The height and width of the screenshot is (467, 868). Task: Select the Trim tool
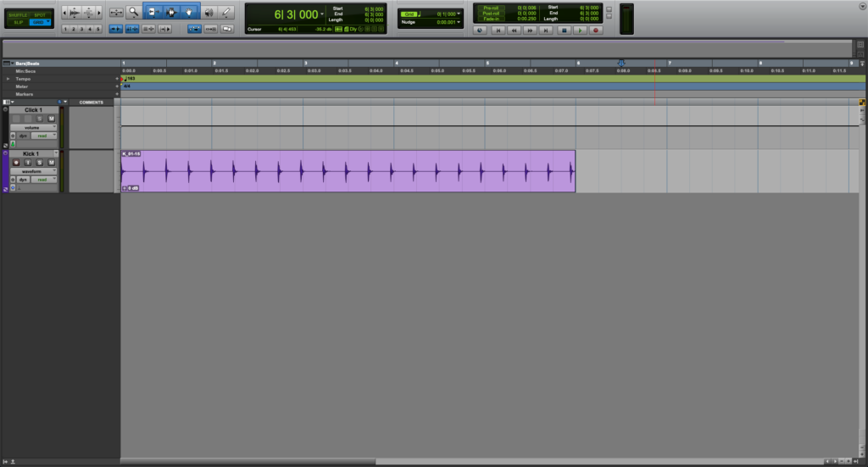click(x=154, y=12)
